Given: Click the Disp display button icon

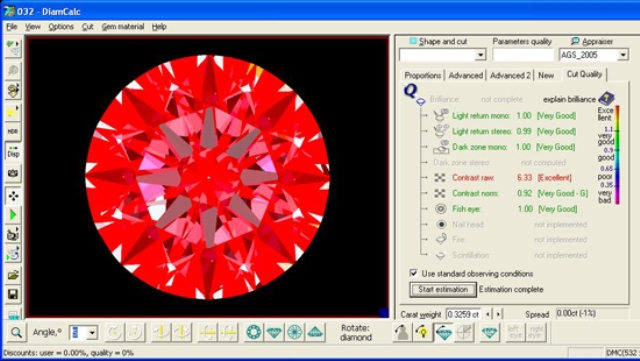Looking at the screenshot, I should [13, 152].
